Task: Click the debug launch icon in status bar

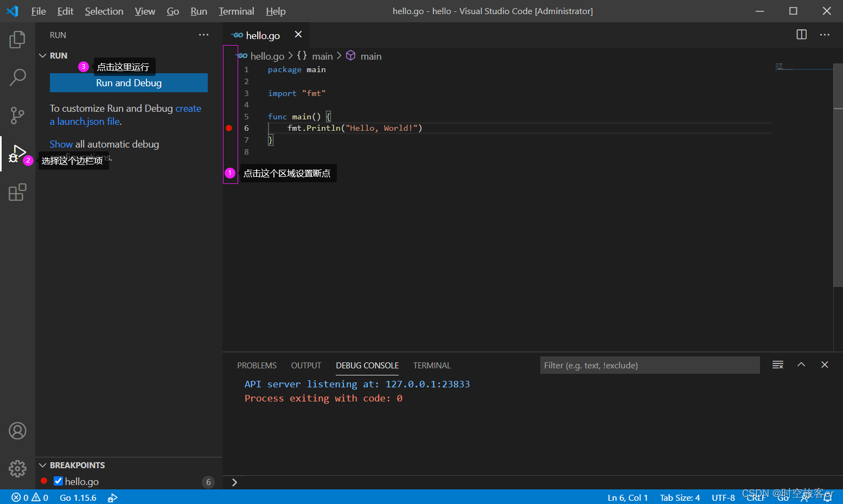Action: (112, 497)
